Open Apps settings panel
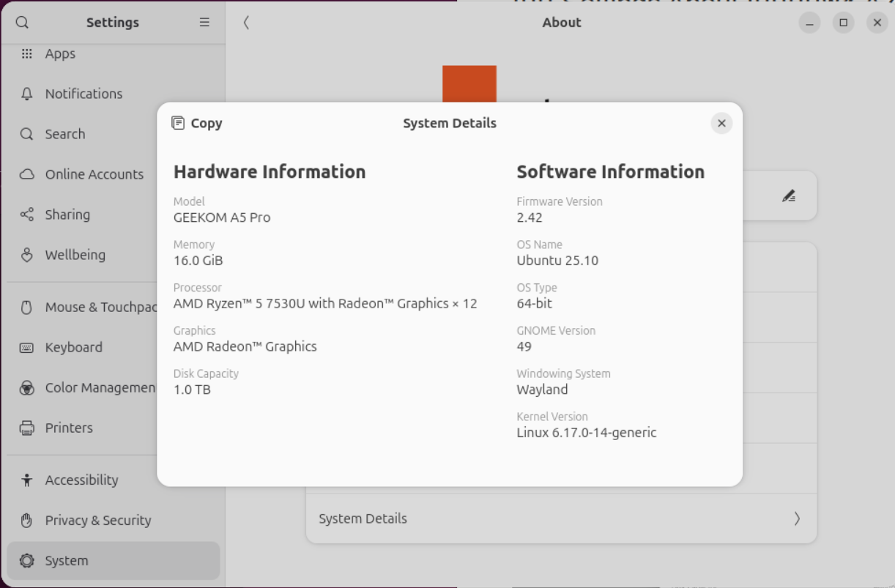 click(60, 53)
